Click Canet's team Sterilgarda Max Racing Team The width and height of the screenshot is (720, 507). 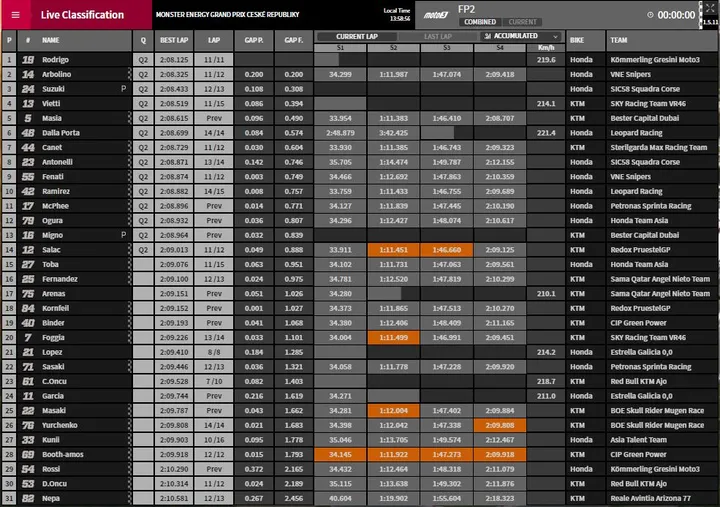tap(658, 147)
